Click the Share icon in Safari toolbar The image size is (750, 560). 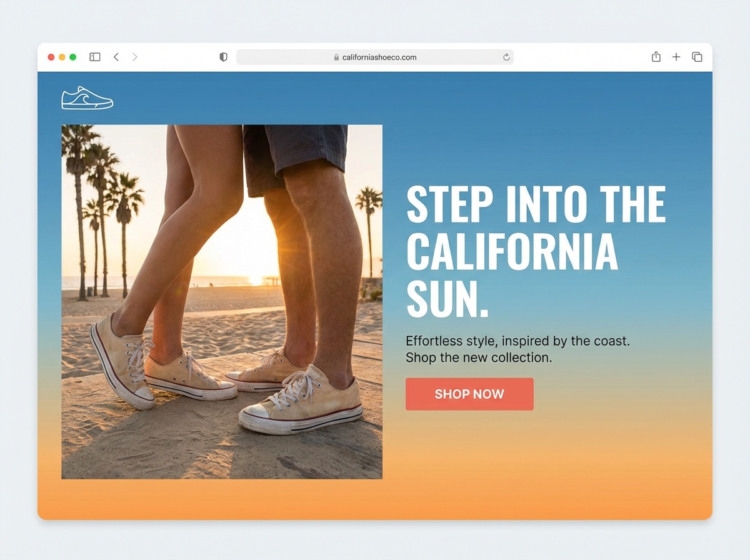656,57
